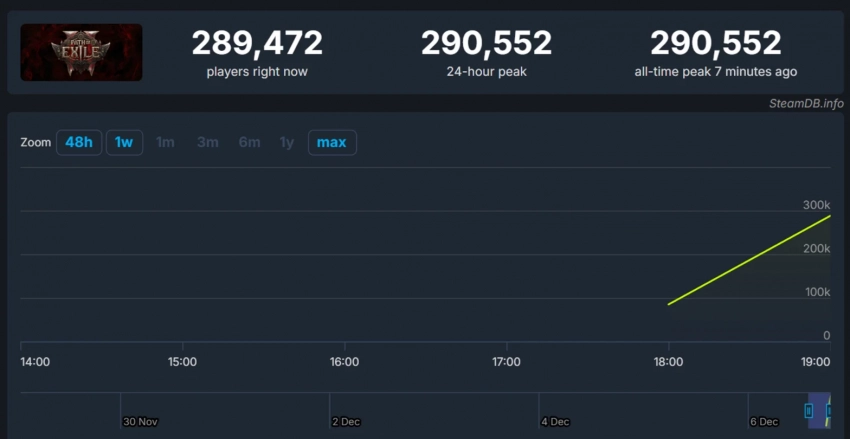Click the start of the yellow-green line at 18:00

pos(668,304)
